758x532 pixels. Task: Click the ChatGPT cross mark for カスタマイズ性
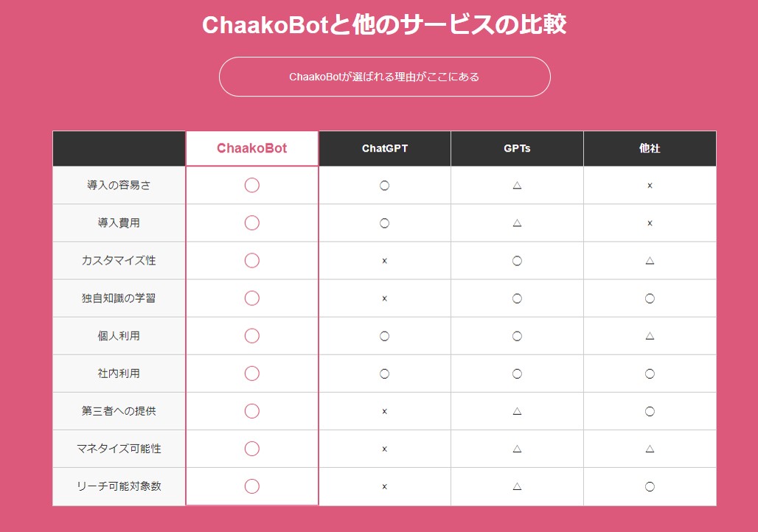tap(384, 261)
